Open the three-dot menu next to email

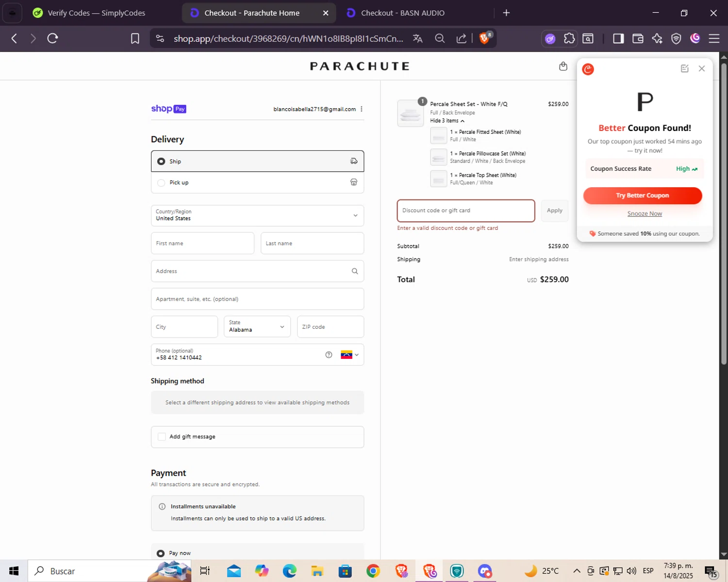362,109
